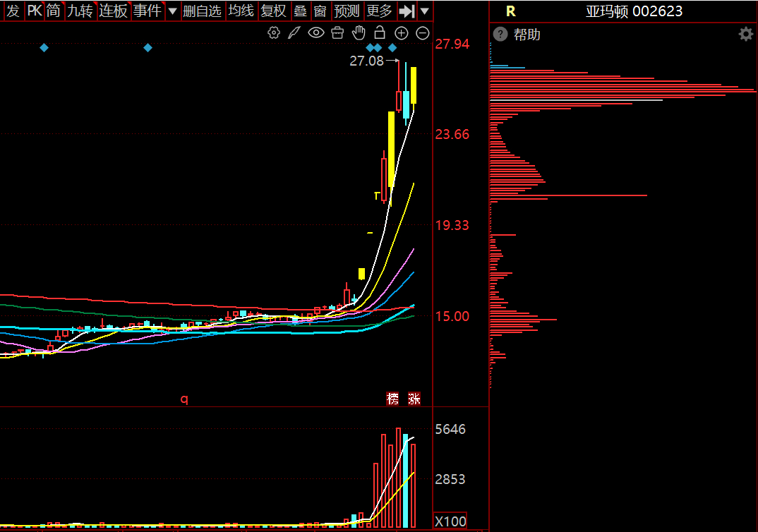
Task: Switch to 简 simple mode
Action: click(x=54, y=11)
